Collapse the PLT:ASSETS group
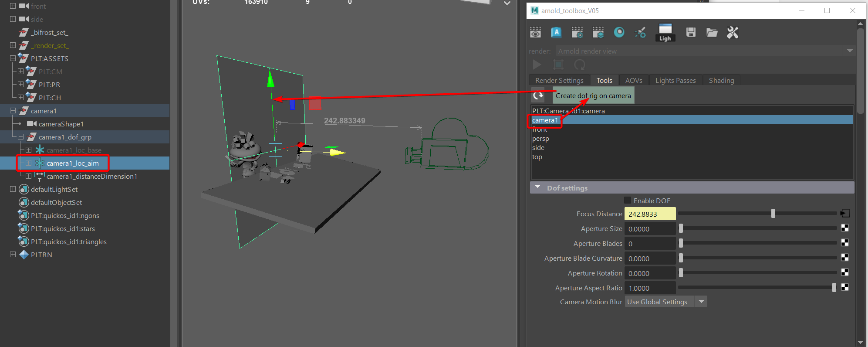The image size is (868, 347). [x=13, y=58]
